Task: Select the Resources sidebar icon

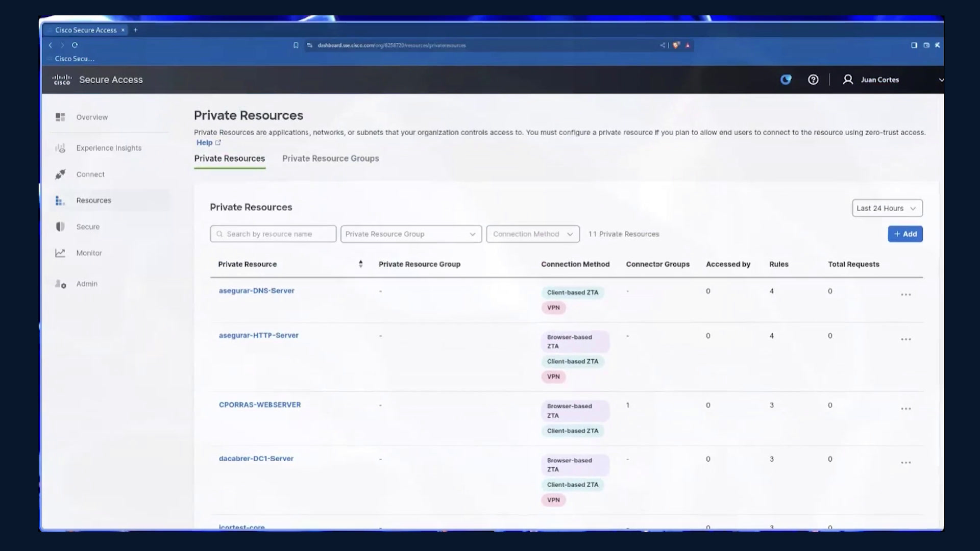Action: tap(60, 201)
